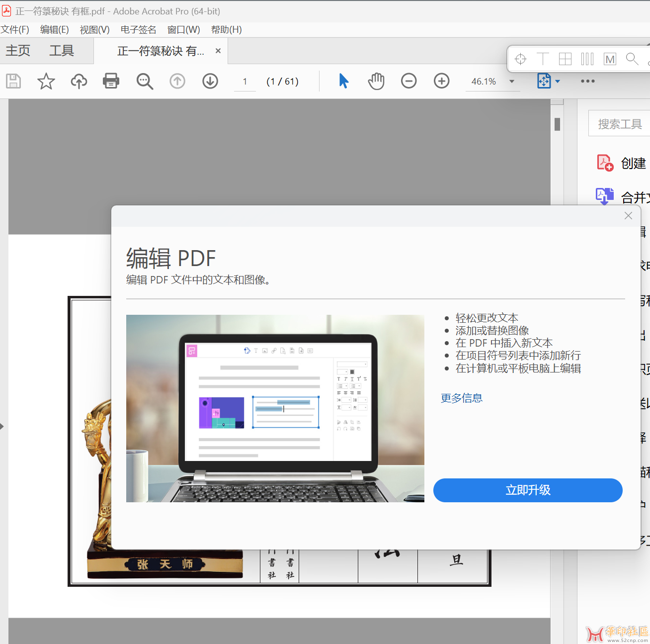Click the 创建 tool label
This screenshot has height=644, width=650.
634,163
